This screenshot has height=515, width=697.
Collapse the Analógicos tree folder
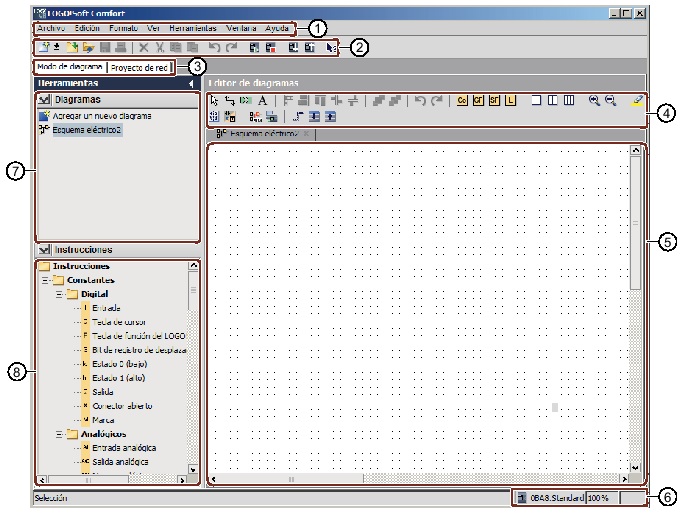point(59,434)
